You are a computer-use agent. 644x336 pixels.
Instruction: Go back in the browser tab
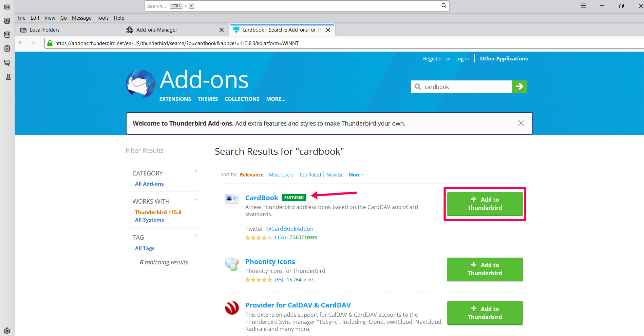tap(21, 43)
